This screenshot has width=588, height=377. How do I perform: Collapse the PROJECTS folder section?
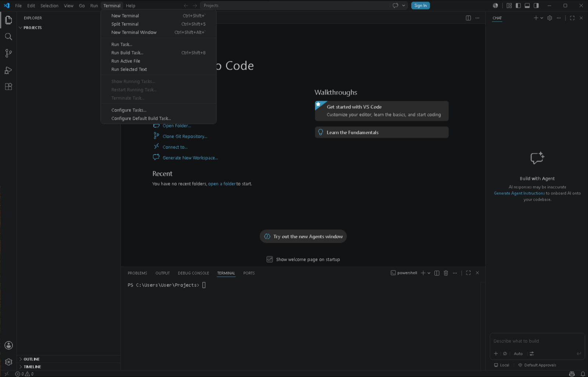pyautogui.click(x=32, y=28)
